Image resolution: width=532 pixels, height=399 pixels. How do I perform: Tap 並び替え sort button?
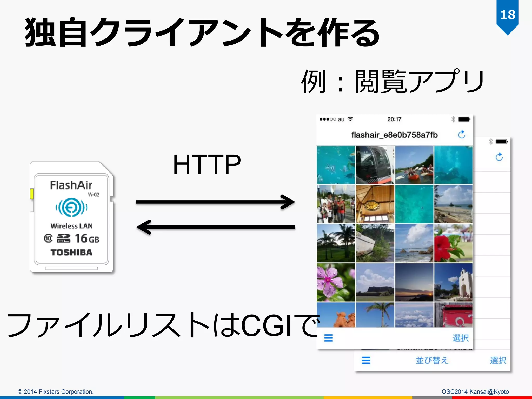coord(432,360)
